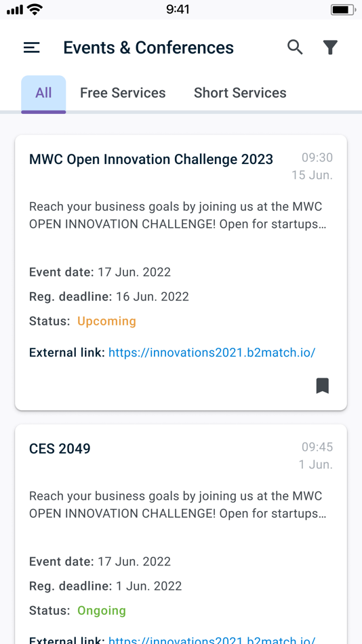Tap the Ongoing status label

tap(102, 610)
